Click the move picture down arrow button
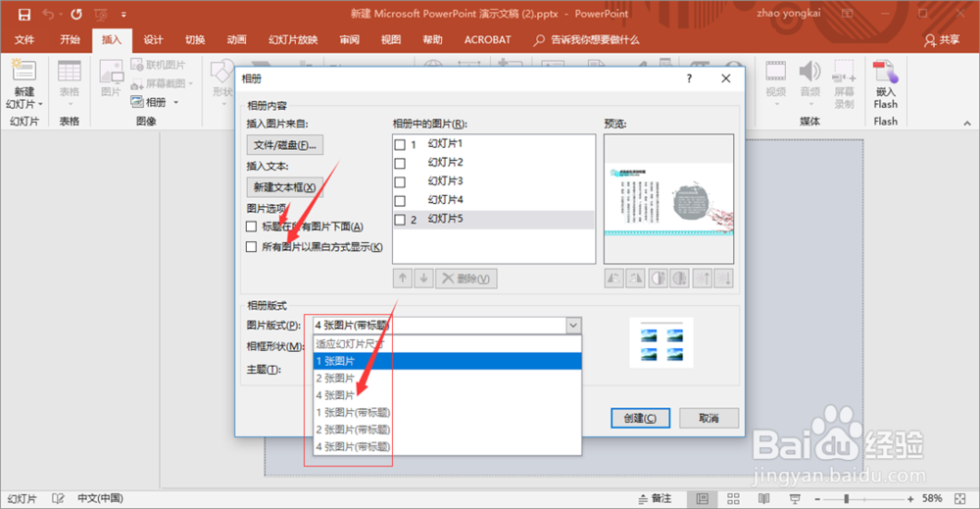Image resolution: width=980 pixels, height=509 pixels. pos(423,279)
